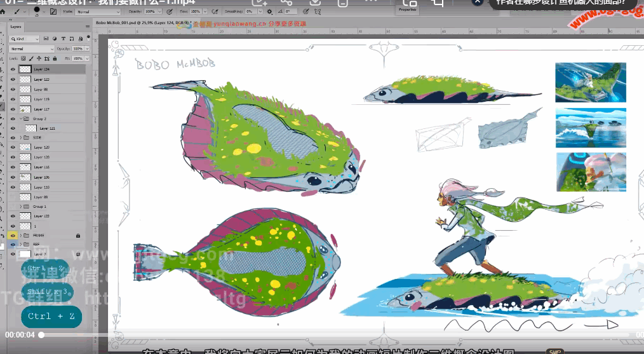Switch to the Layers tab
644x354 pixels.
point(16,27)
